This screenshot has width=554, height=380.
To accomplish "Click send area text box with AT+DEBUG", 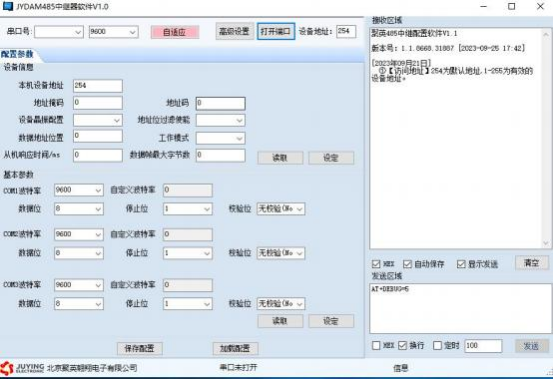I will 461,308.
